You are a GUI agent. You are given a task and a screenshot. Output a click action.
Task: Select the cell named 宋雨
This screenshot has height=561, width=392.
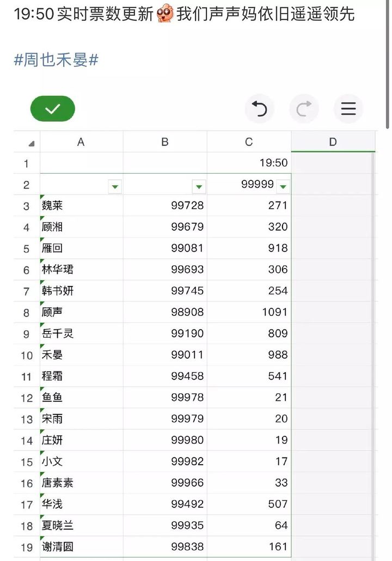(82, 419)
